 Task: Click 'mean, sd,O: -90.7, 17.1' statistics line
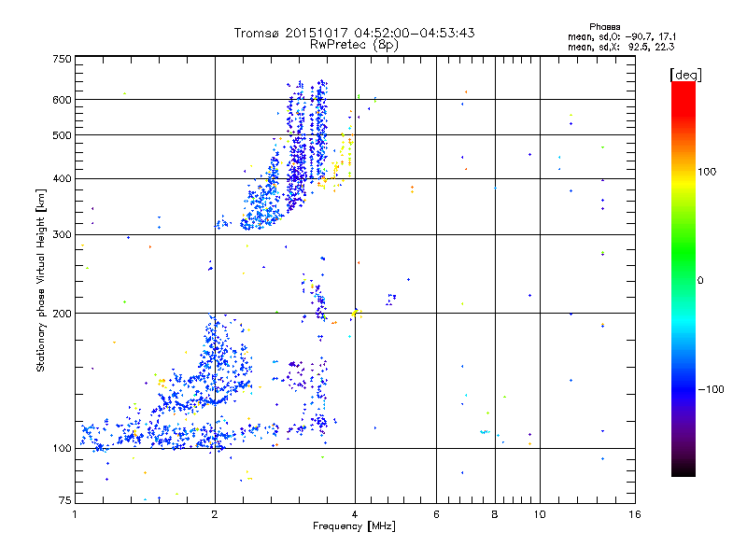point(622,36)
